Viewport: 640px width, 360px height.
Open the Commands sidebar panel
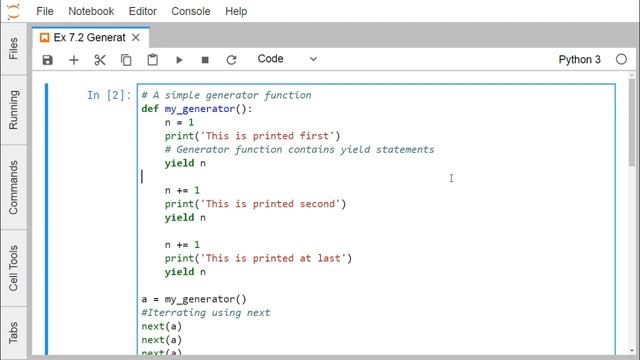click(13, 187)
